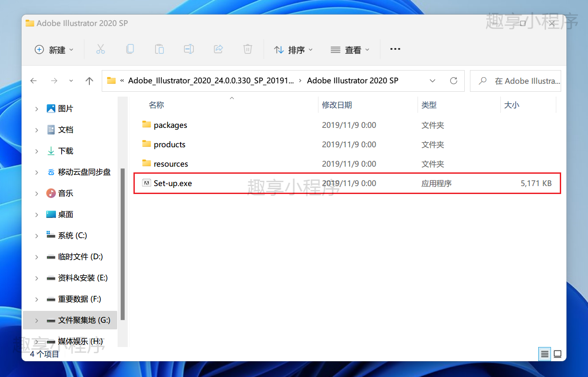The image size is (588, 377).
Task: Open 系统 (C:) drive
Action: click(x=72, y=235)
